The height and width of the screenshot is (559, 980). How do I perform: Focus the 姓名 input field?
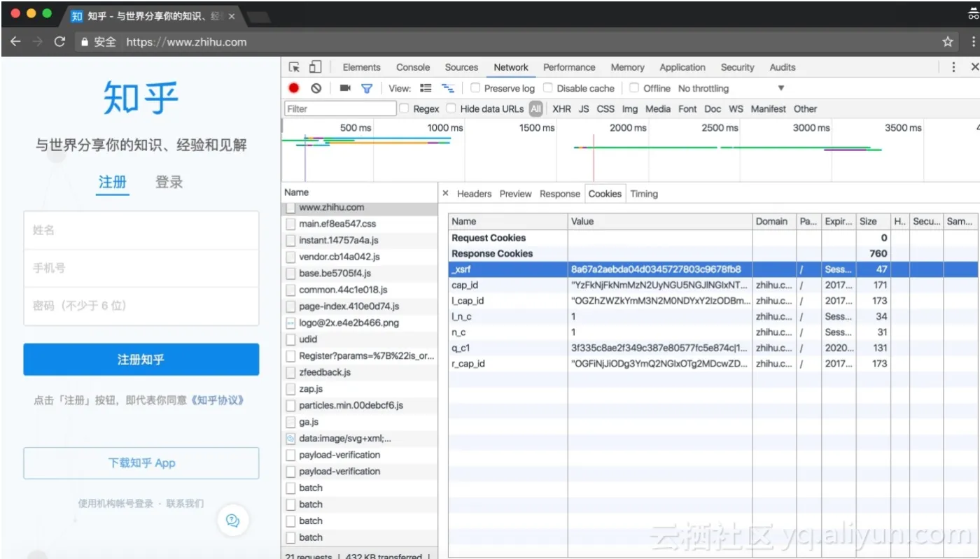point(141,230)
